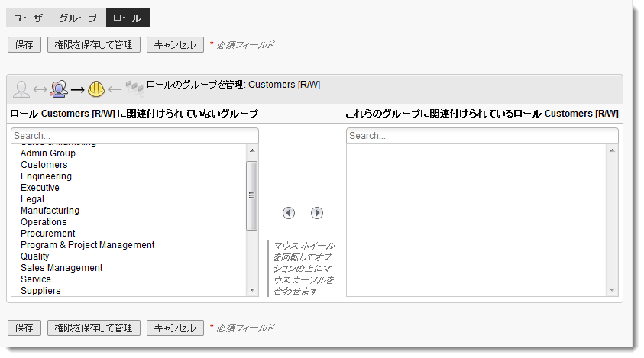Switch to the ユーザ tab
This screenshot has height=358, width=644.
click(x=28, y=18)
